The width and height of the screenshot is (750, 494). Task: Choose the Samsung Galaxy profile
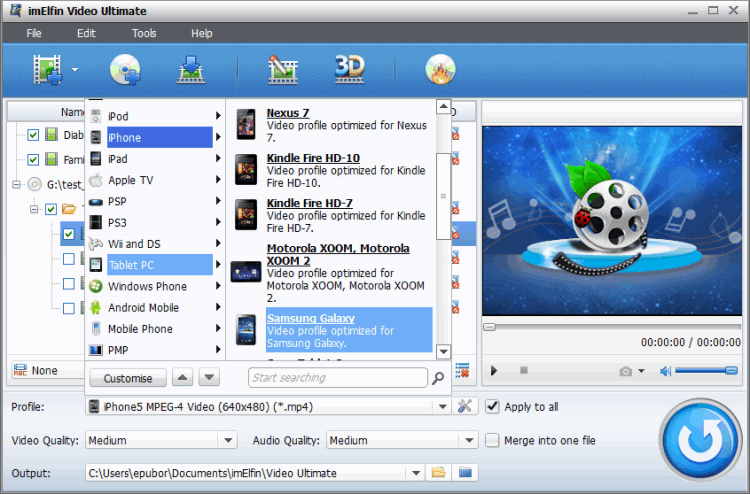(311, 318)
